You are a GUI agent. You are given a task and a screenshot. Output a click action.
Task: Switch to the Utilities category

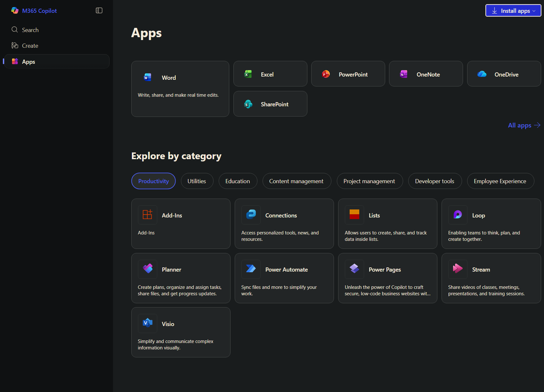coord(197,181)
